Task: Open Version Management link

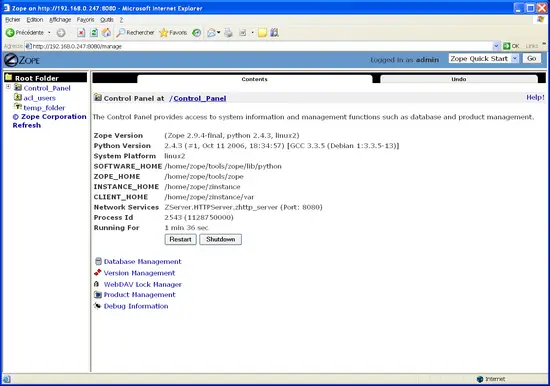Action: (x=139, y=273)
